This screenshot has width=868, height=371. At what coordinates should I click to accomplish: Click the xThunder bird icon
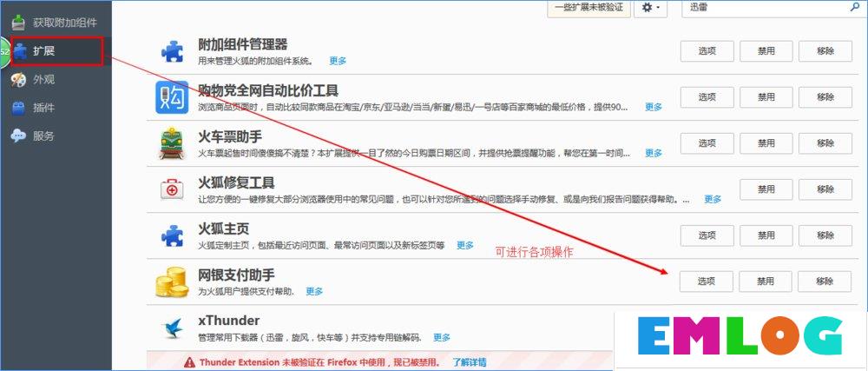click(172, 328)
